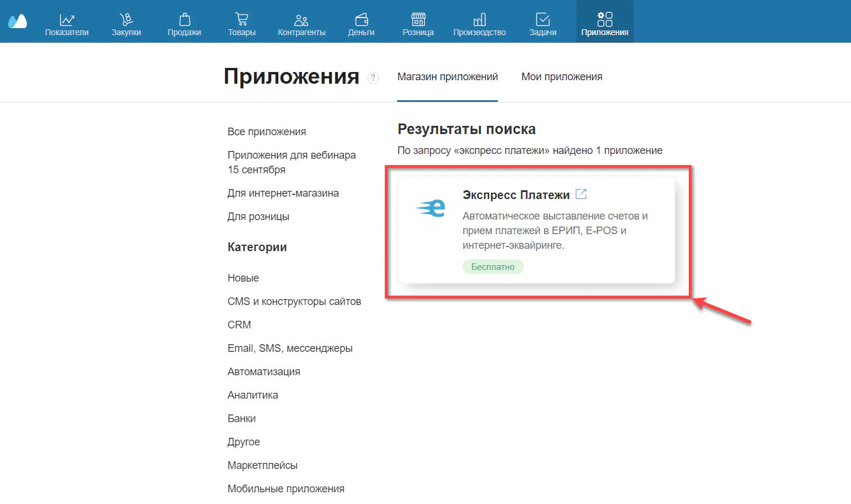Open the Розница cash register icon
This screenshot has width=851, height=504.
(418, 16)
